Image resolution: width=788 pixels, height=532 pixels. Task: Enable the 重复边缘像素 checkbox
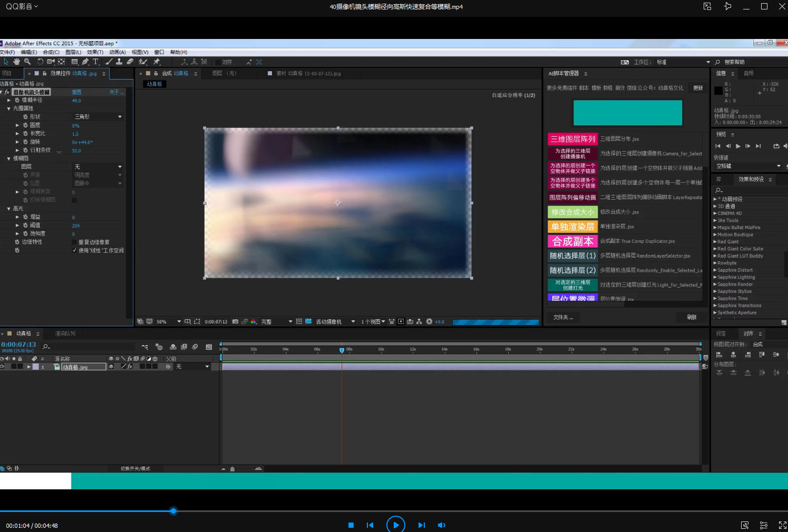74,242
